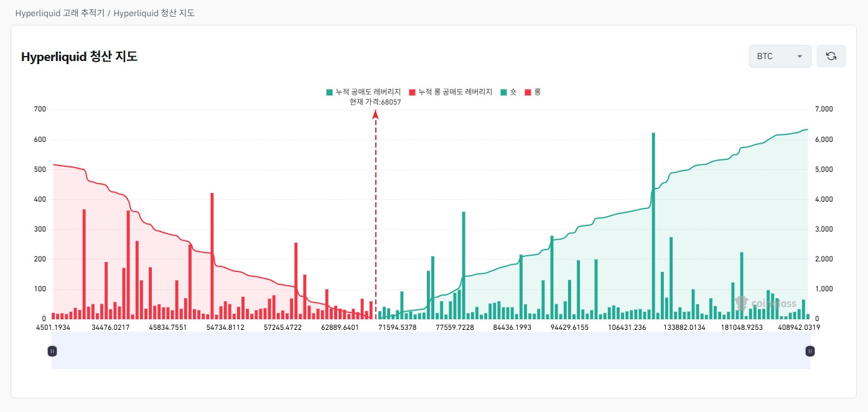Toggle the 숏 legend series

pyautogui.click(x=508, y=92)
